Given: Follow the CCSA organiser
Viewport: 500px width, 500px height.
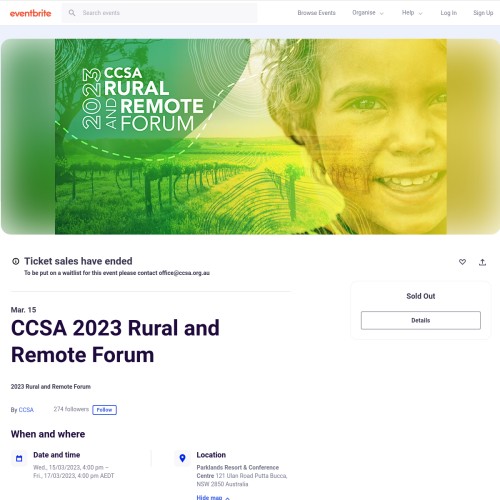Looking at the screenshot, I should click(104, 410).
